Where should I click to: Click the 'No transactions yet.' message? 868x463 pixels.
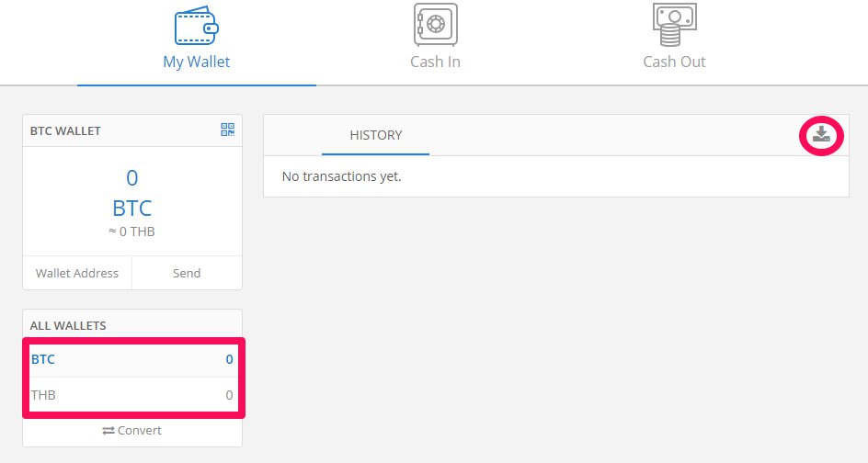pyautogui.click(x=341, y=176)
